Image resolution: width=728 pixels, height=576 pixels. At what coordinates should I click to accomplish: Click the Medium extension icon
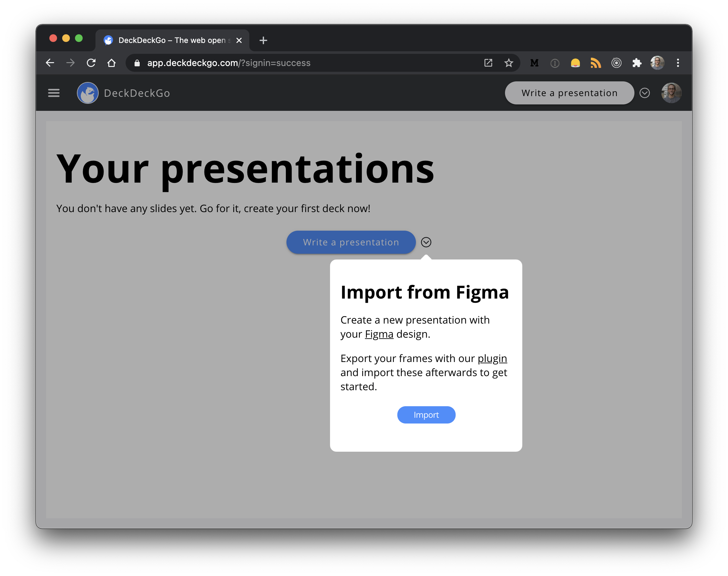534,63
